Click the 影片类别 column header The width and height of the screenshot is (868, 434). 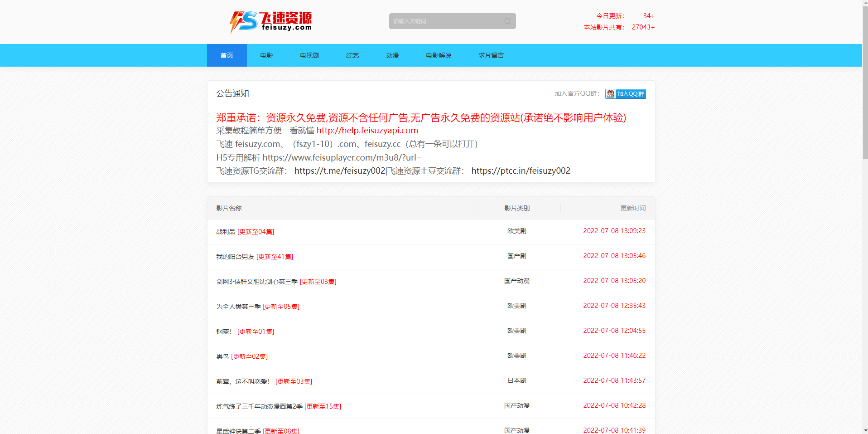[517, 208]
